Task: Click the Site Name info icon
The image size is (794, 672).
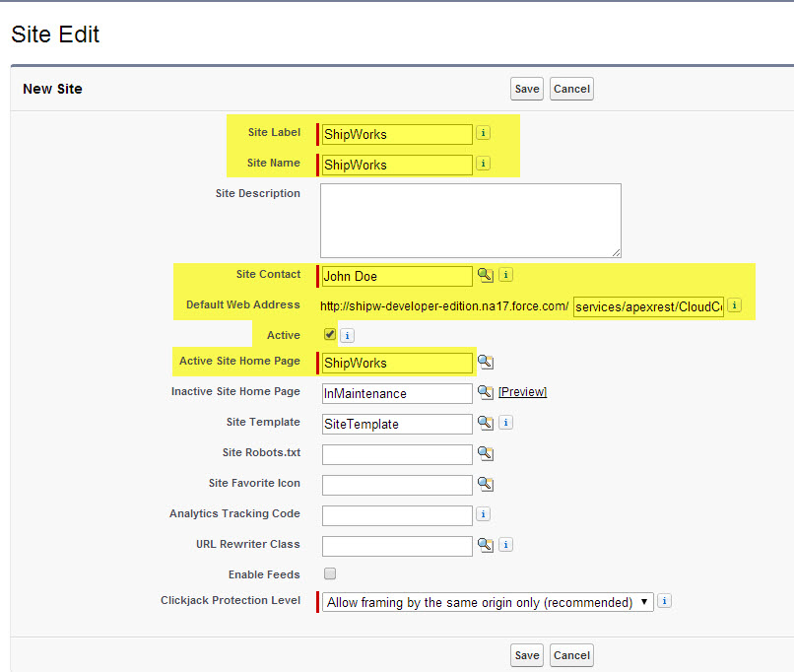Action: click(x=483, y=163)
